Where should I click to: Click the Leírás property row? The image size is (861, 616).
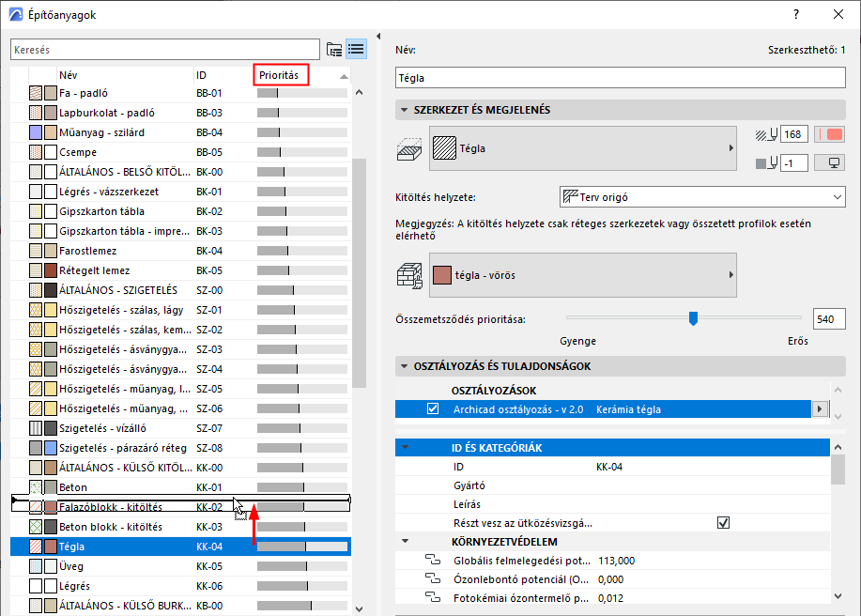612,504
